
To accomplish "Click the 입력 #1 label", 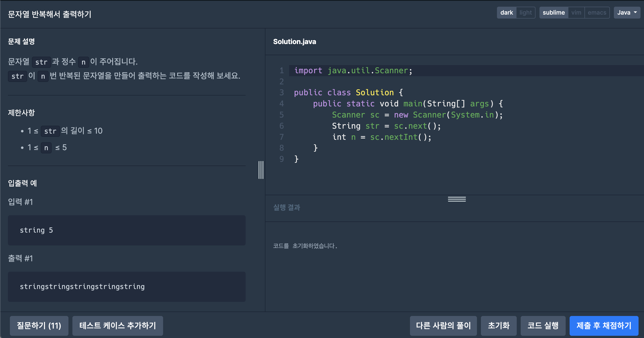I will (x=20, y=202).
